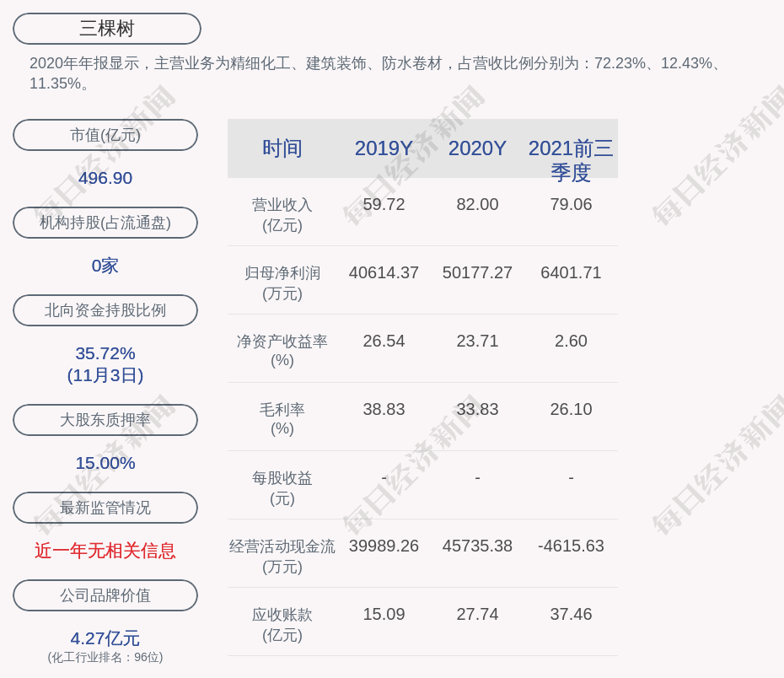The width and height of the screenshot is (784, 678).
Task: Click the 时间 table header
Action: pyautogui.click(x=282, y=148)
